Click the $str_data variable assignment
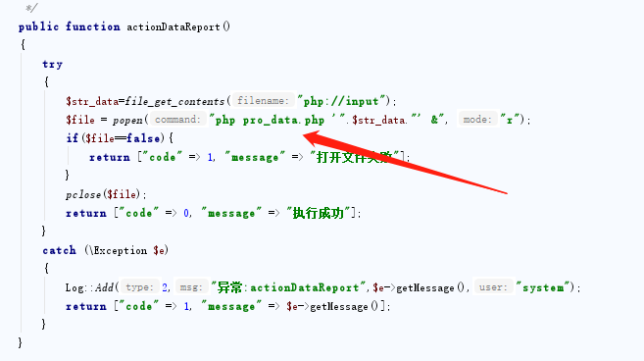The image size is (644, 361). 92,101
